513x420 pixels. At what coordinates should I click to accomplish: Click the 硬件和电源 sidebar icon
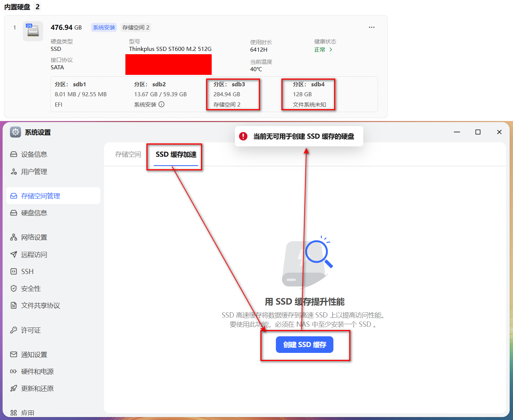tap(14, 371)
